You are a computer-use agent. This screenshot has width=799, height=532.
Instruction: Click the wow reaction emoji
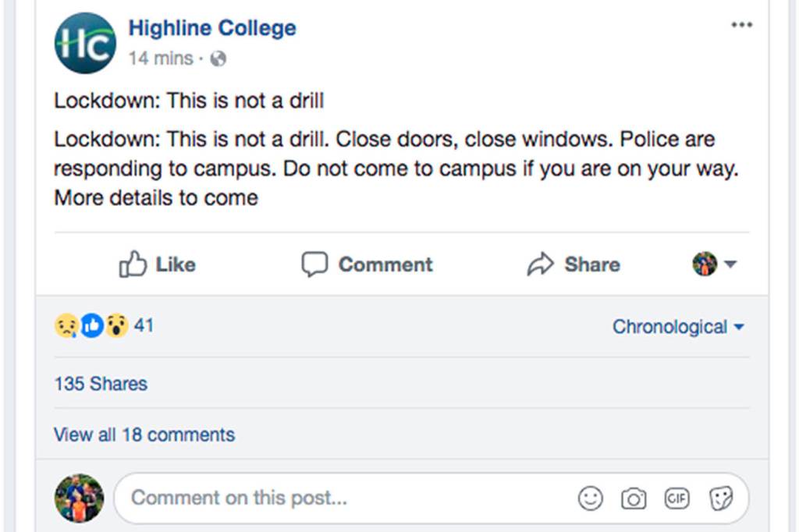118,325
